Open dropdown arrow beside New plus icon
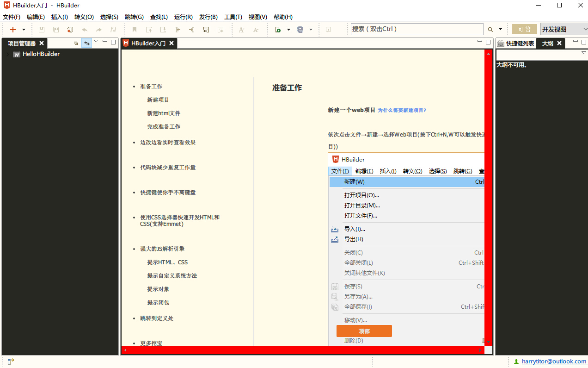Viewport: 588px width, 368px height. click(24, 30)
